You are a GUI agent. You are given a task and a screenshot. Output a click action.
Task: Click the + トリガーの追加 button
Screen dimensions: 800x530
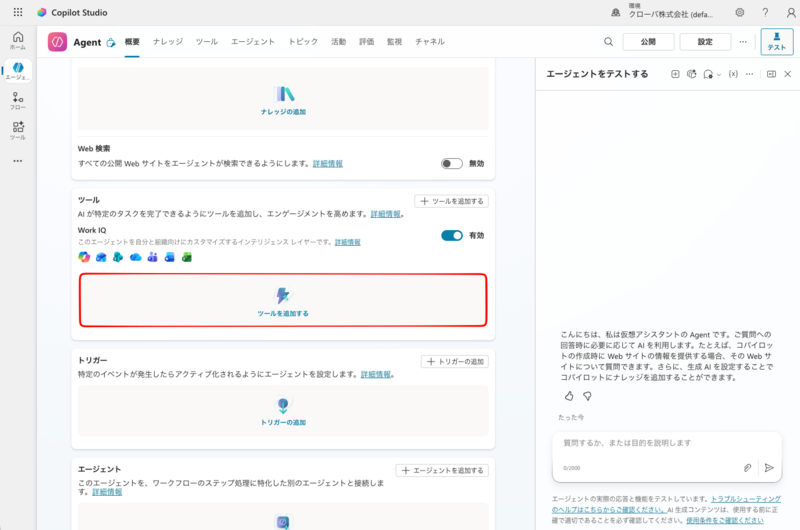(x=455, y=362)
